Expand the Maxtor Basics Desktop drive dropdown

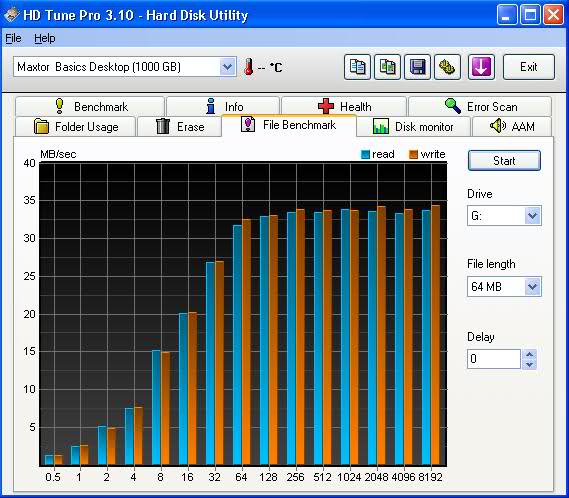[228, 67]
